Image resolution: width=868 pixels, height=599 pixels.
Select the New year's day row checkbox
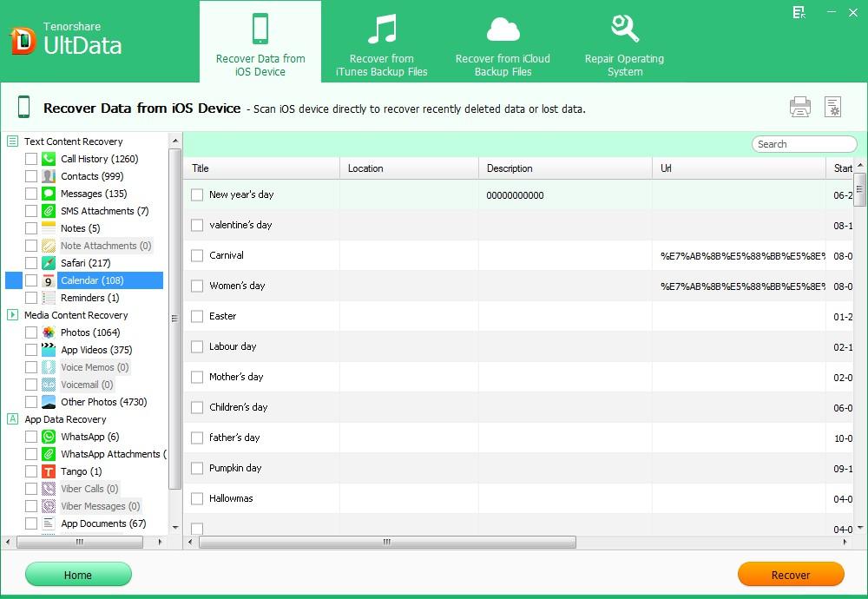[x=197, y=194]
